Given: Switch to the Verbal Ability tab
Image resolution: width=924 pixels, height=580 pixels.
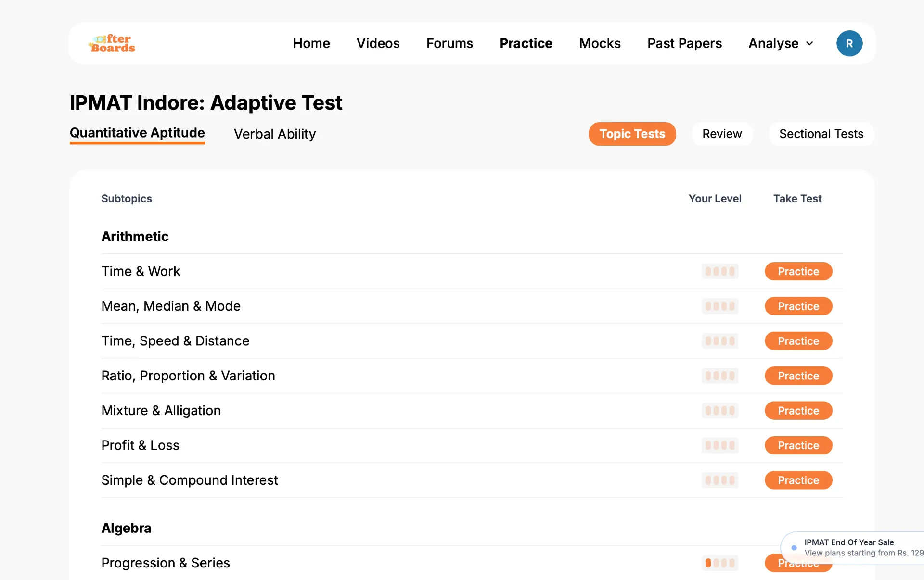Looking at the screenshot, I should click(275, 134).
